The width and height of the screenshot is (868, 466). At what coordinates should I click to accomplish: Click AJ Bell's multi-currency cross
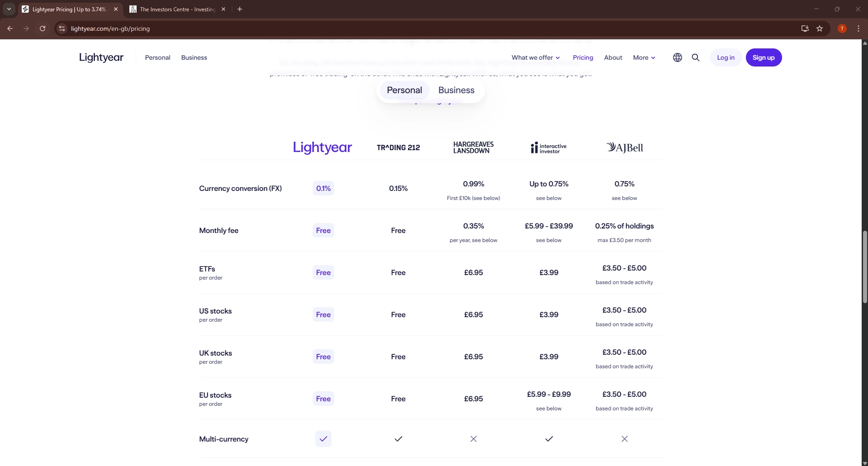[x=624, y=439]
